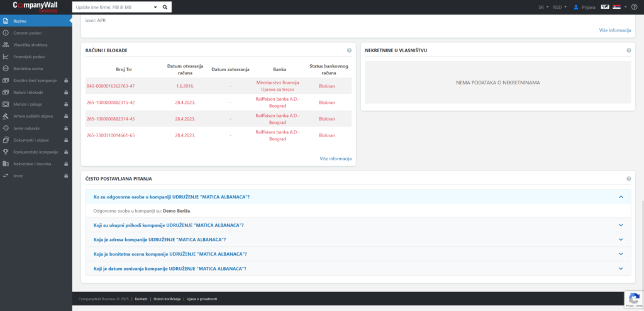
Task: Collapse the odgovorne osobe FAQ question
Action: pos(620,197)
